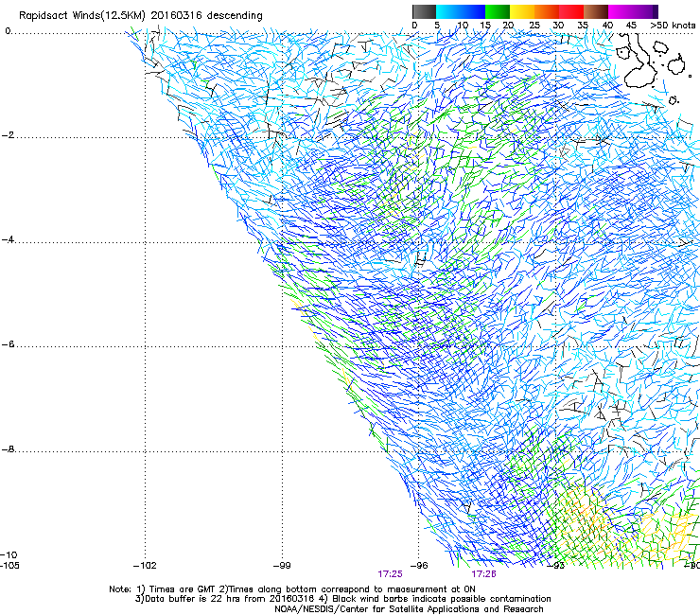Viewport: 700px width, 615px height.
Task: Click the cyan 5-10 knots legend swatch
Action: (448, 11)
